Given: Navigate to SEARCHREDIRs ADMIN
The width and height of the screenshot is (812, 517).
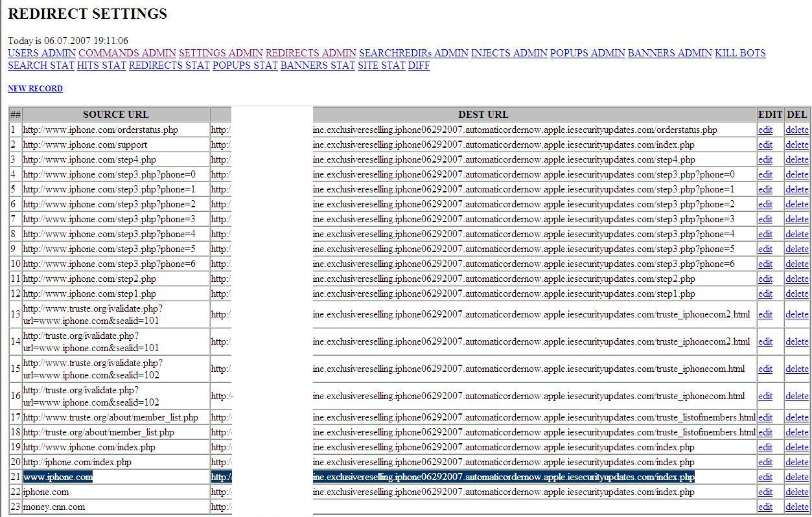Looking at the screenshot, I should (413, 53).
